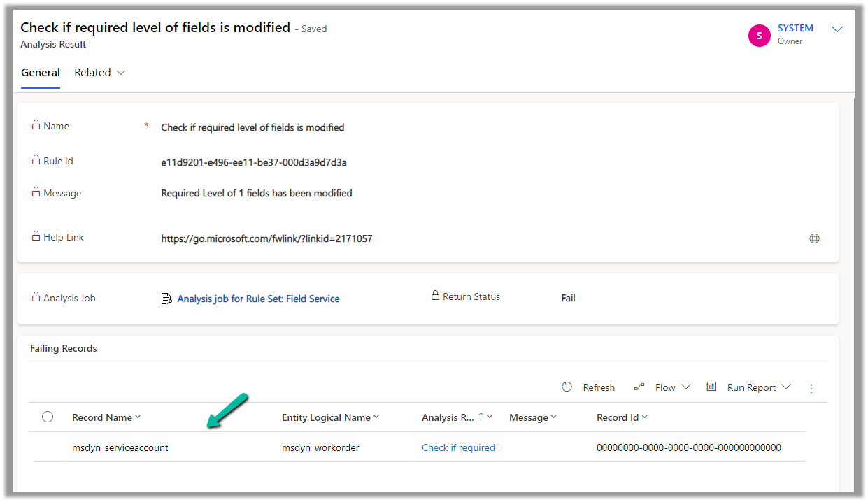Click the Run Report chart icon
The width and height of the screenshot is (868, 502).
711,387
